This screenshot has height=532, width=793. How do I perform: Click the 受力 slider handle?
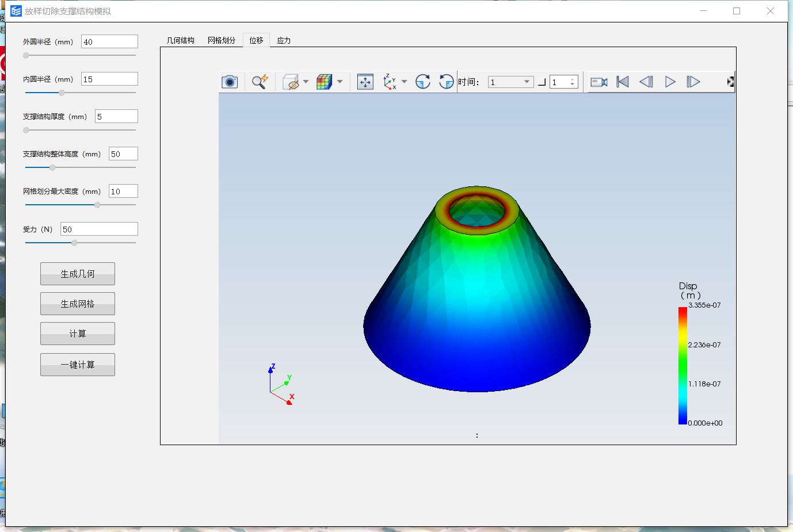[x=74, y=243]
